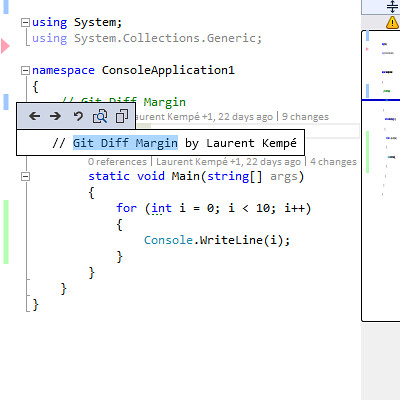Click 'i++' loop increment
Viewport: 400px width, 400px height.
click(x=294, y=208)
